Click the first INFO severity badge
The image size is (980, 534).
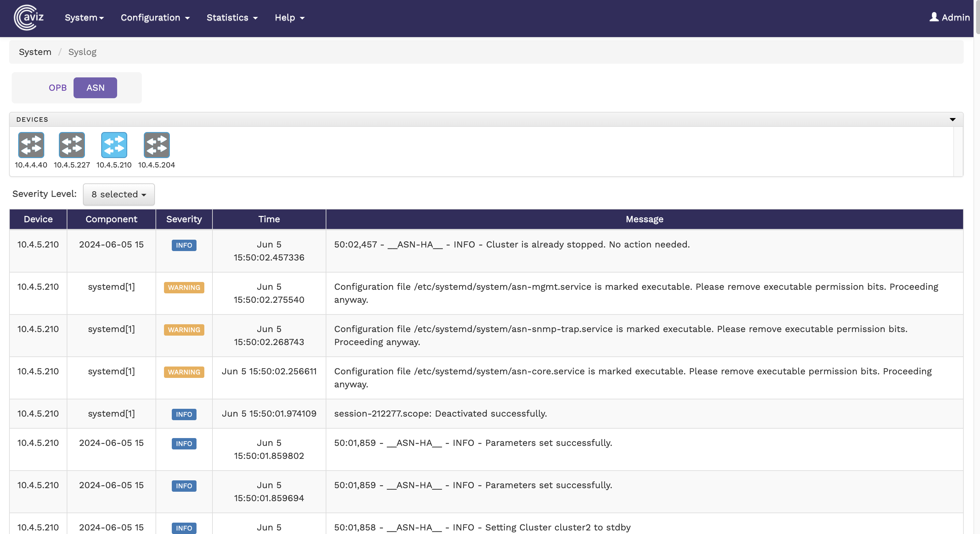pos(184,245)
